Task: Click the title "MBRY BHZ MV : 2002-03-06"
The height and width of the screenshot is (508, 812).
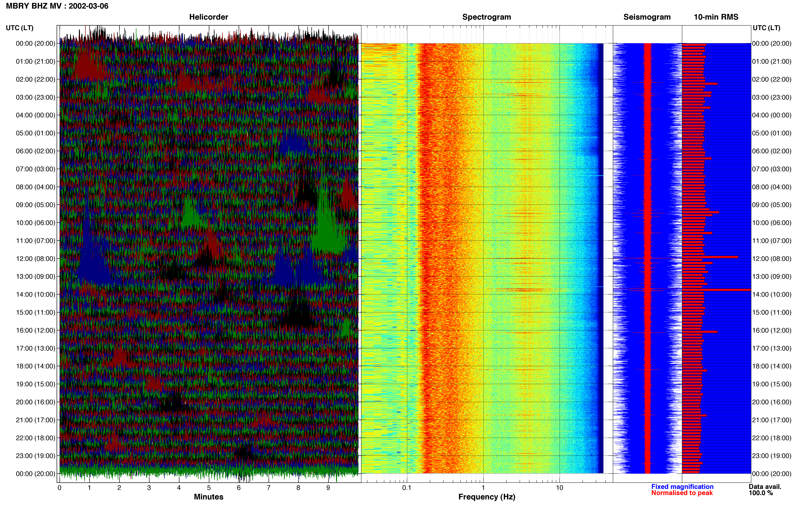Action: click(57, 6)
